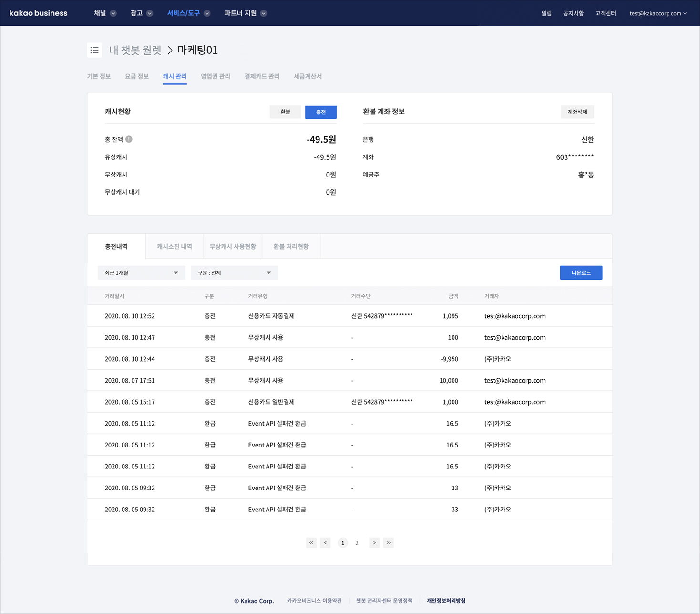Go to the previous page arrow
This screenshot has height=614, width=700.
[326, 543]
